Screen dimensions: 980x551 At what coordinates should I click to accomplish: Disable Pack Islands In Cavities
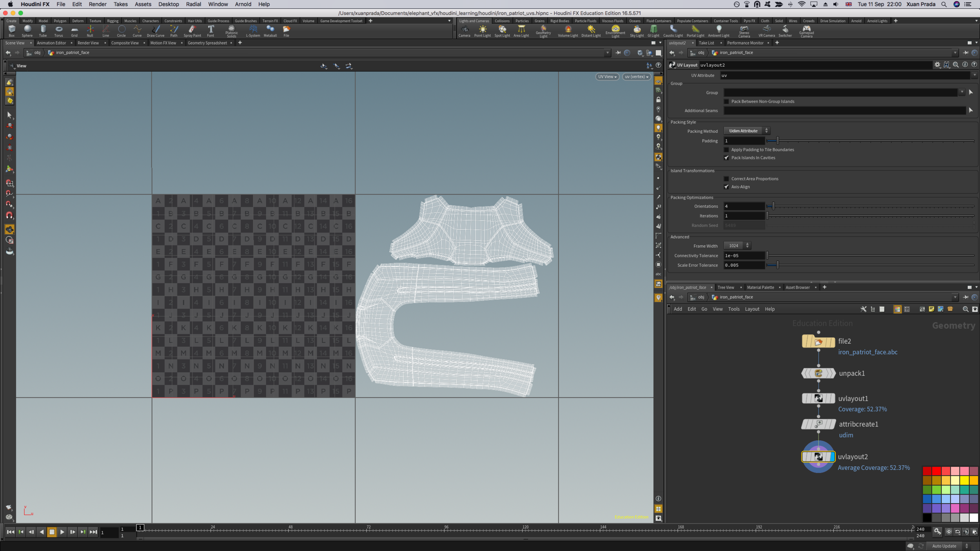click(x=726, y=158)
